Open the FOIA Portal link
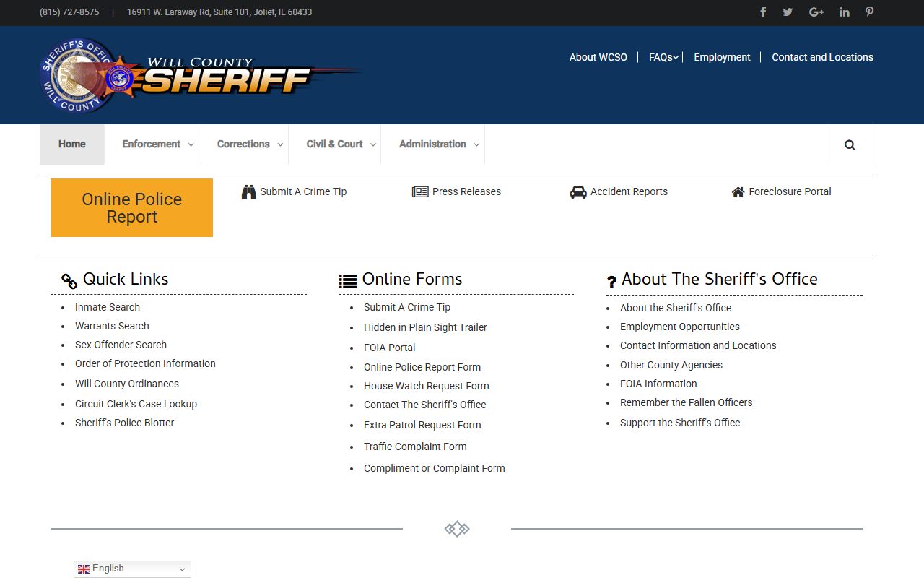The width and height of the screenshot is (924, 578). [x=390, y=348]
